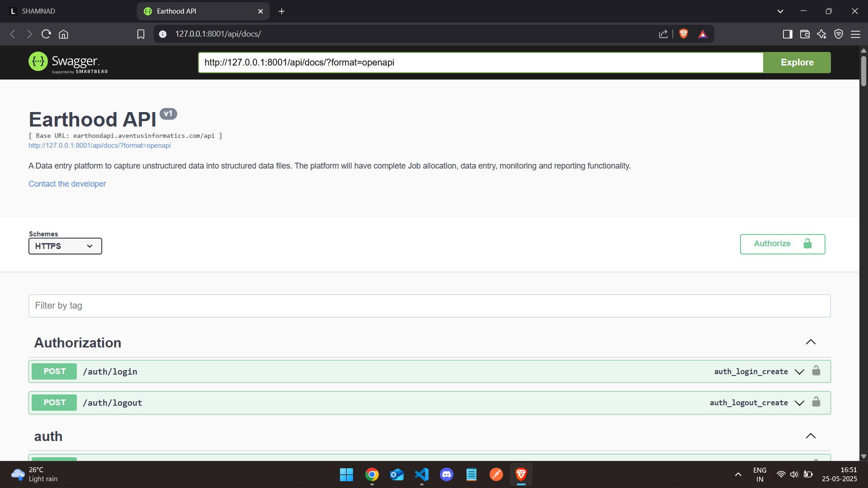The width and height of the screenshot is (868, 488).
Task: Toggle lock on /auth/login endpoint
Action: (x=816, y=371)
